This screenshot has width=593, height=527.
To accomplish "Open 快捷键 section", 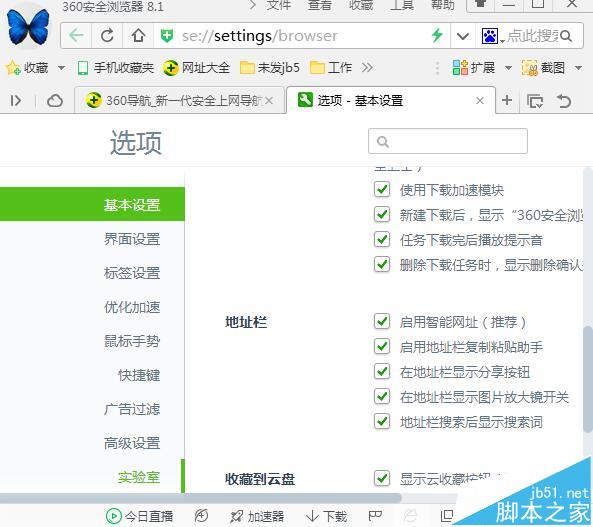I will pos(139,375).
